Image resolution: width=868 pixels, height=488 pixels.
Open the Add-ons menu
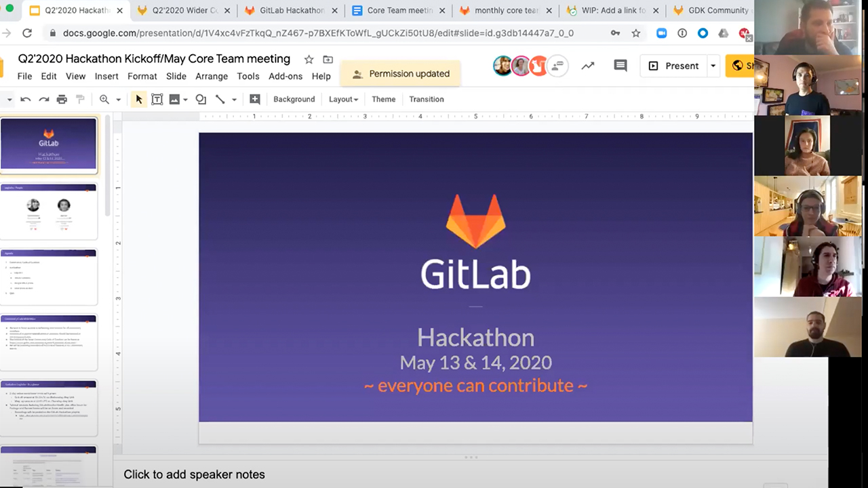point(285,76)
